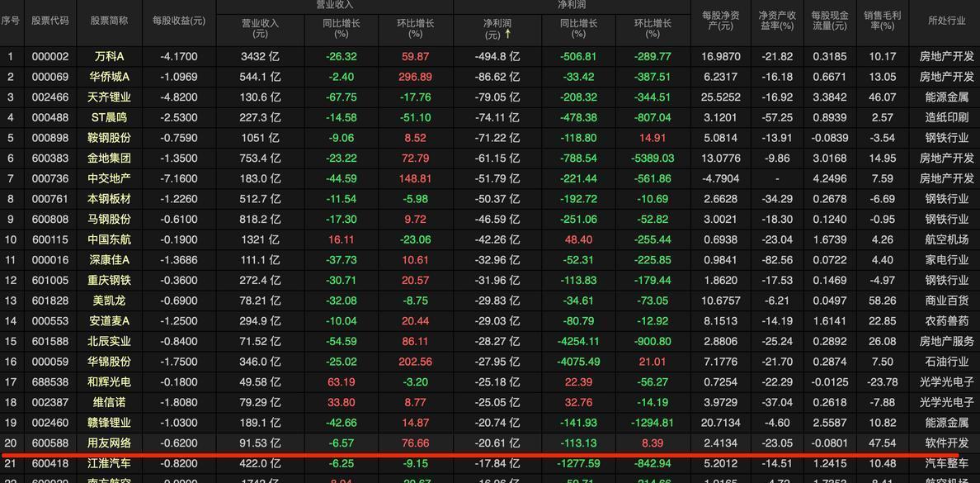
Task: Click 家电行业 industry cell
Action: point(947,259)
